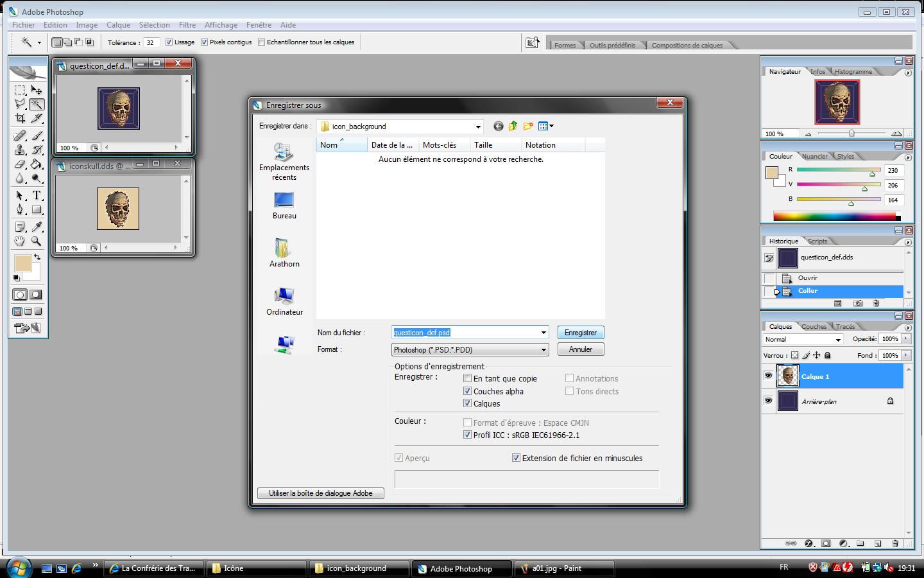The height and width of the screenshot is (578, 924).
Task: Enable Echantillonner tous les calques
Action: pos(261,42)
